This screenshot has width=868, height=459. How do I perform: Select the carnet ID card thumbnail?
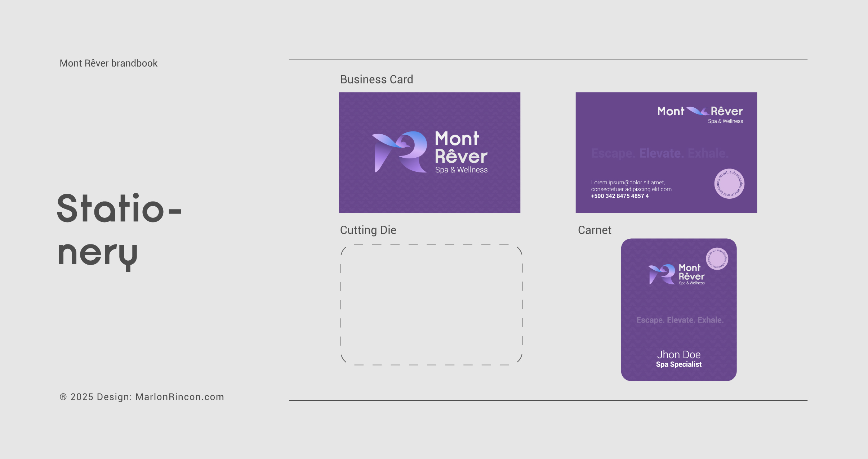(679, 310)
